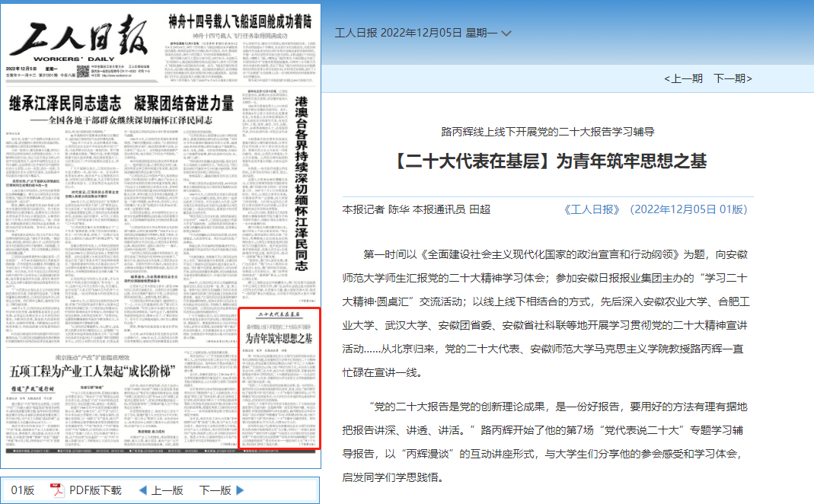Download PDF版下载 link
Screen dimensions: 814x504
(x=95, y=490)
